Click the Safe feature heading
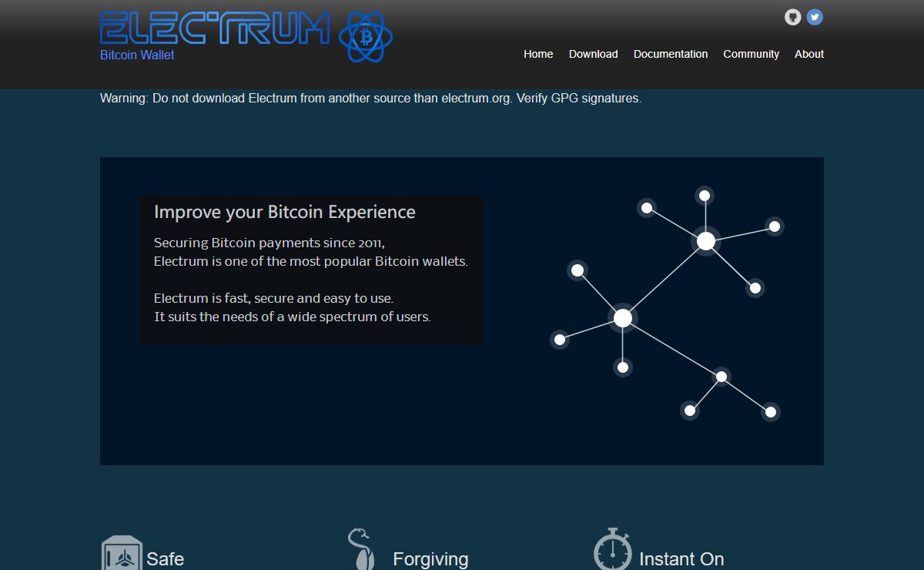Viewport: 924px width, 570px height. (165, 558)
